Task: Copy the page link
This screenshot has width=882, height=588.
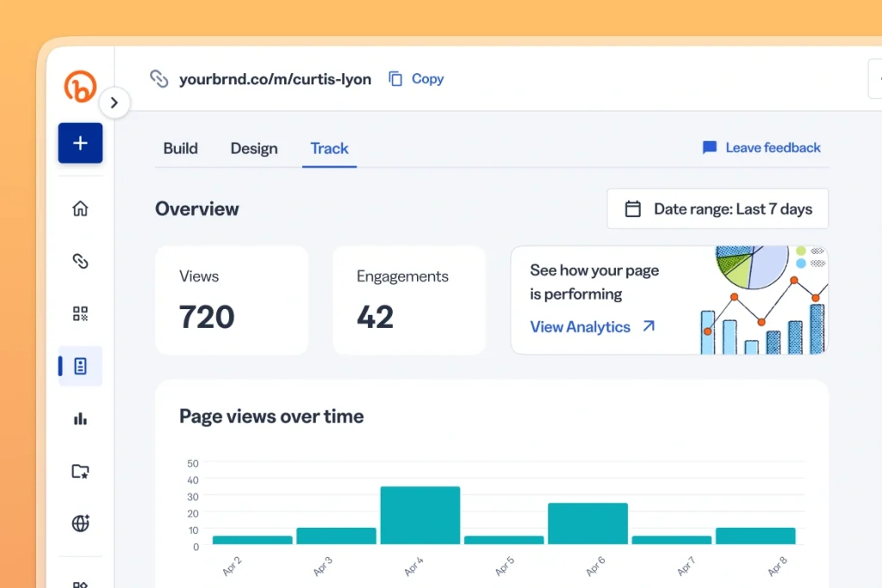Action: click(x=416, y=78)
